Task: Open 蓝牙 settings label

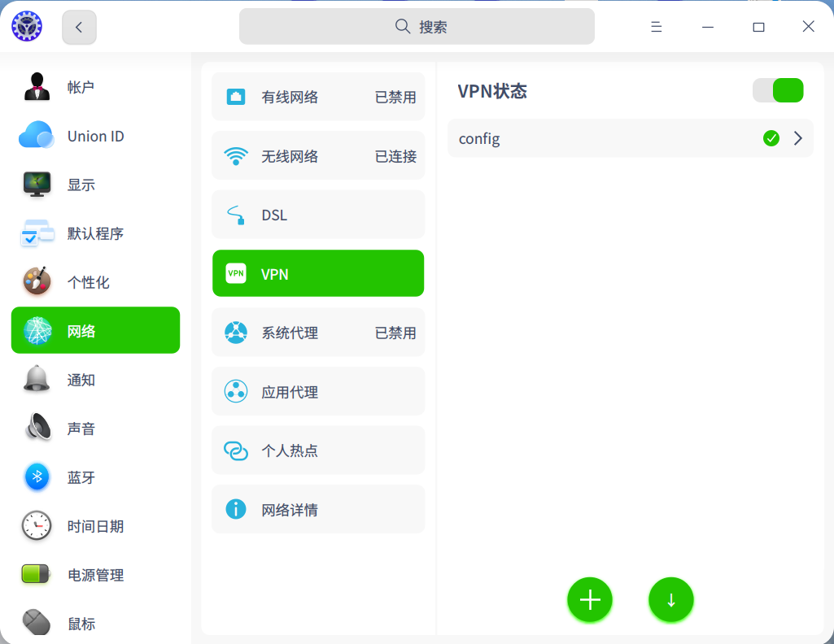Action: click(81, 477)
